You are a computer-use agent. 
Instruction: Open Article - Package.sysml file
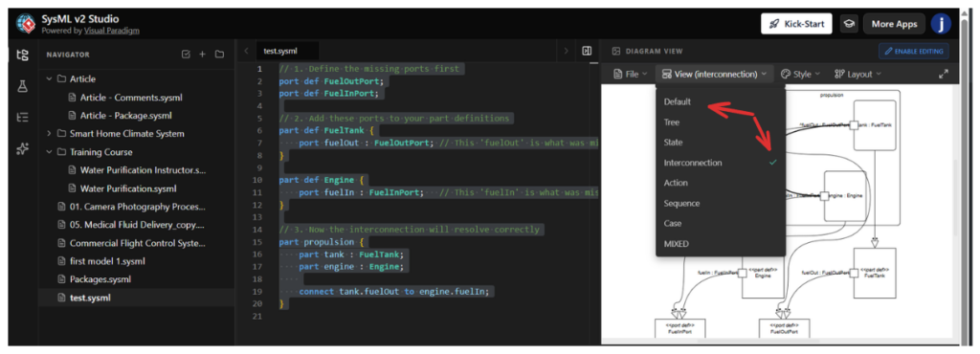[125, 116]
